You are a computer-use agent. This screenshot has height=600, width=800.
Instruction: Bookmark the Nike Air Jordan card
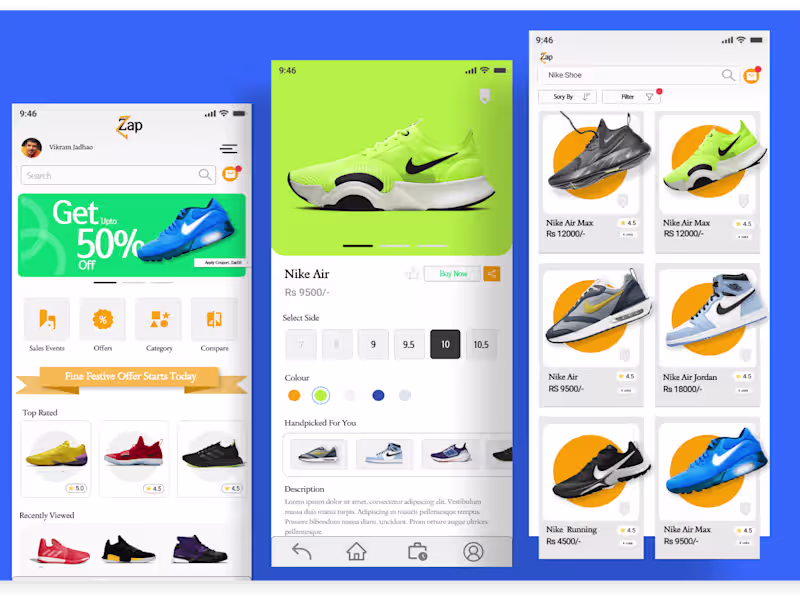point(745,355)
